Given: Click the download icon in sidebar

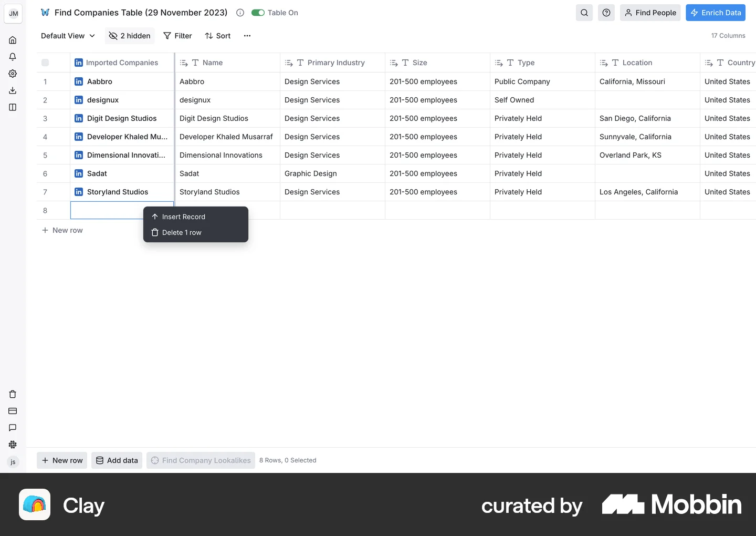Looking at the screenshot, I should coord(13,90).
